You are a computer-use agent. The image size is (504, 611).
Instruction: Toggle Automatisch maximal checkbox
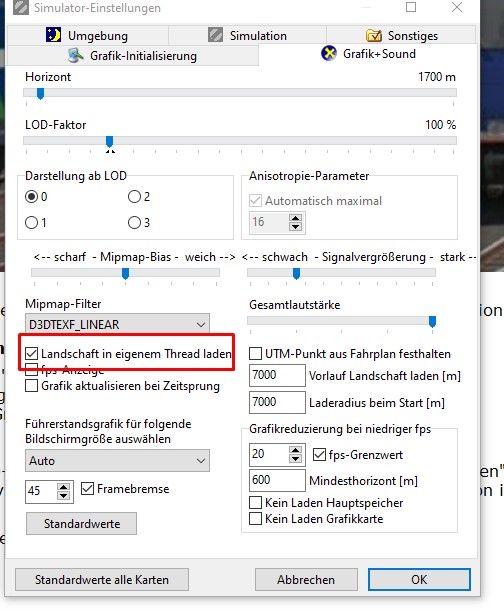(255, 201)
